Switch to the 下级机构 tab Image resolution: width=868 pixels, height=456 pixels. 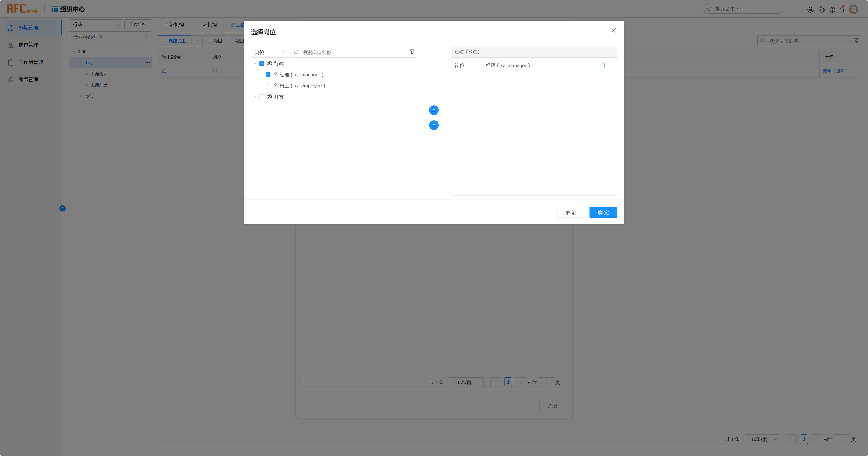click(207, 25)
